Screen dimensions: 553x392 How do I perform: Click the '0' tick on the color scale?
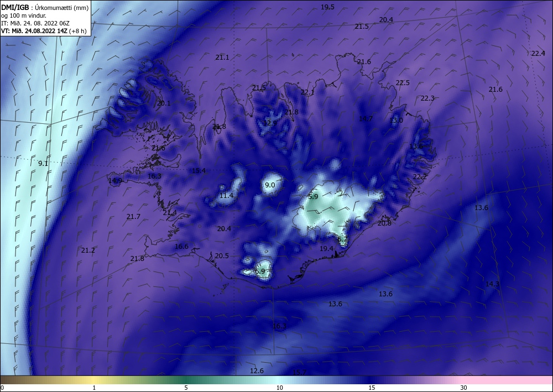(x=2, y=388)
